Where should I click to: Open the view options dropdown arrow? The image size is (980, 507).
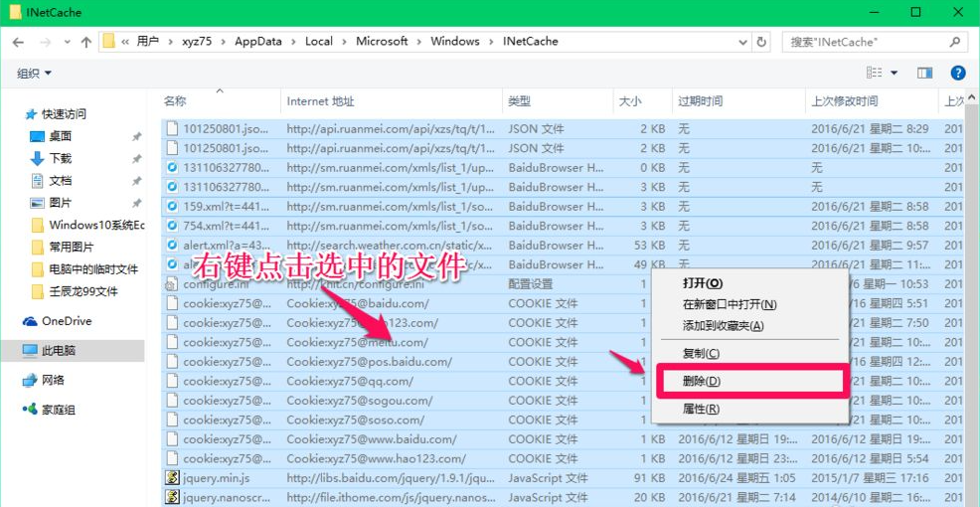(x=894, y=73)
